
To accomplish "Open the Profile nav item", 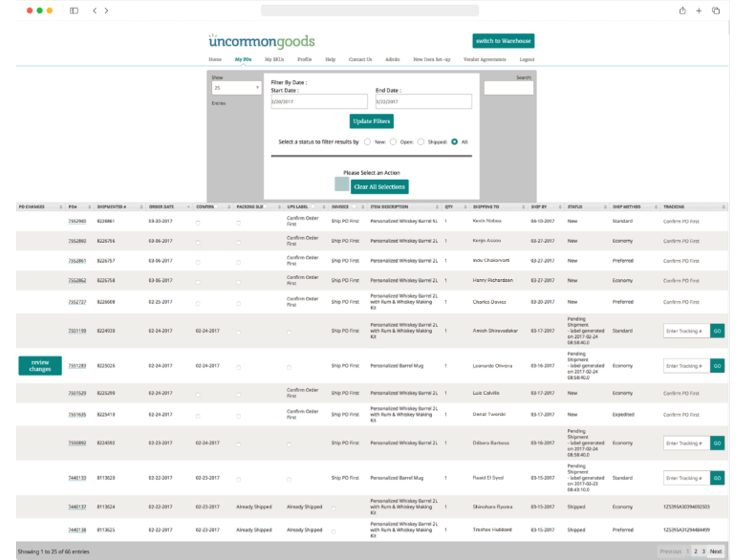I will 304,60.
